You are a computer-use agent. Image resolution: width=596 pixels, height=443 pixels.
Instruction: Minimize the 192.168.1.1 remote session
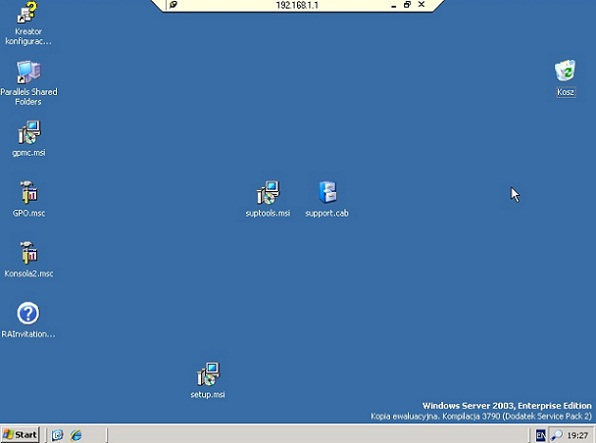(394, 5)
